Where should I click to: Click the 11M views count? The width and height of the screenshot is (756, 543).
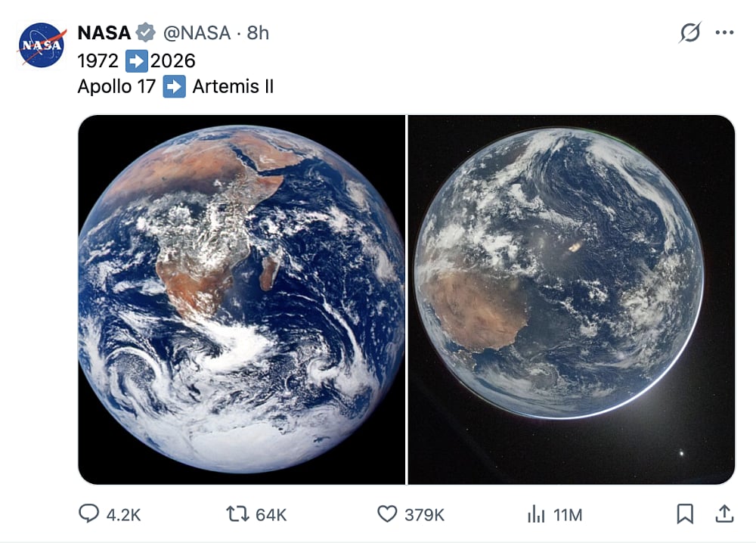[x=568, y=514]
